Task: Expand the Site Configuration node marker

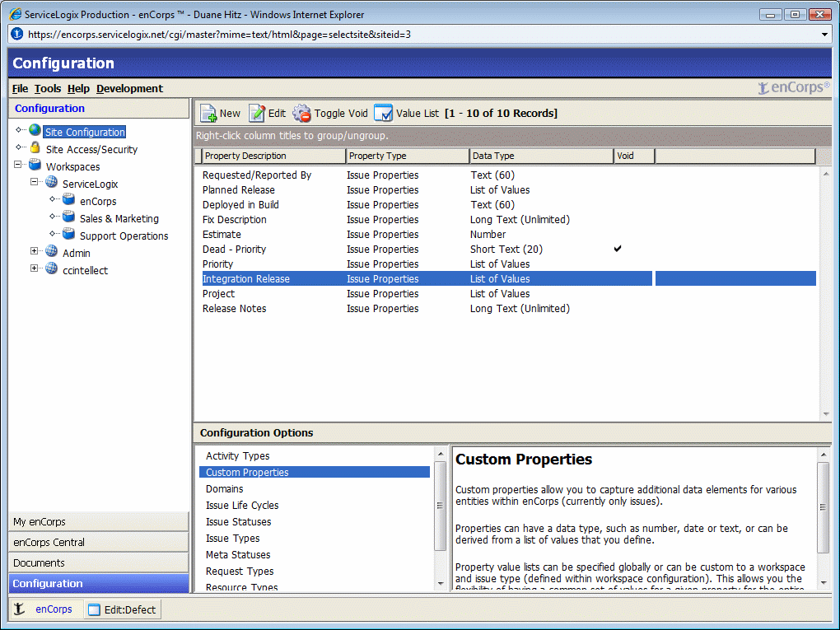Action: (19, 129)
